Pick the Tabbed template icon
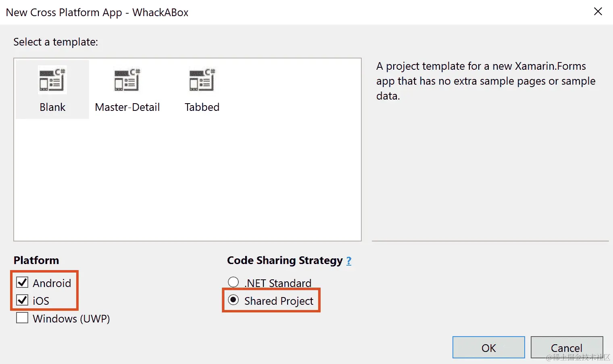The image size is (613, 364). tap(202, 80)
